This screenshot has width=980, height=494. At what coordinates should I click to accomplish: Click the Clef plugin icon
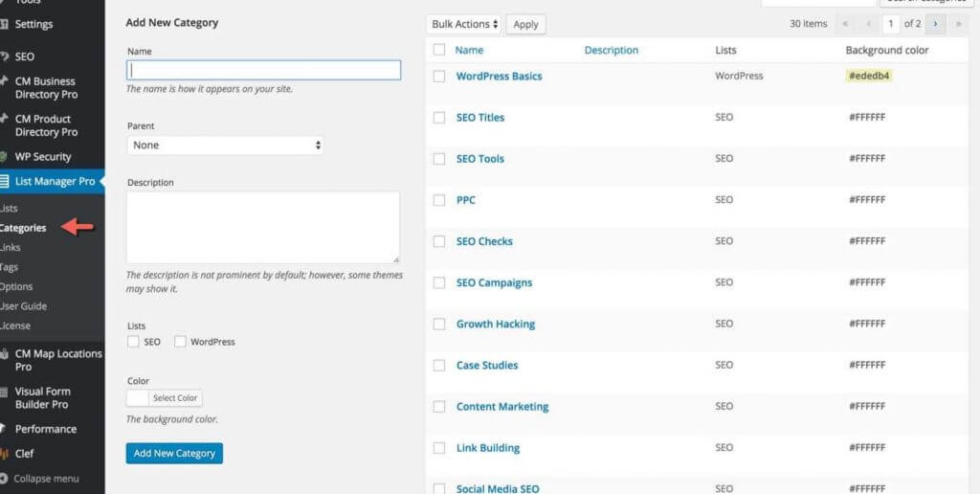[4, 454]
